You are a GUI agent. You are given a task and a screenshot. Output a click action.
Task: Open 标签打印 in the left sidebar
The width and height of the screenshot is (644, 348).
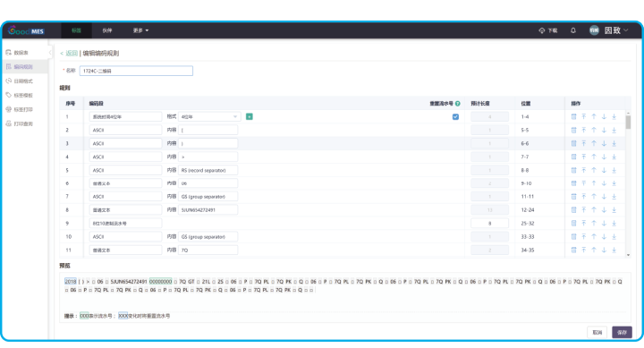tap(24, 109)
